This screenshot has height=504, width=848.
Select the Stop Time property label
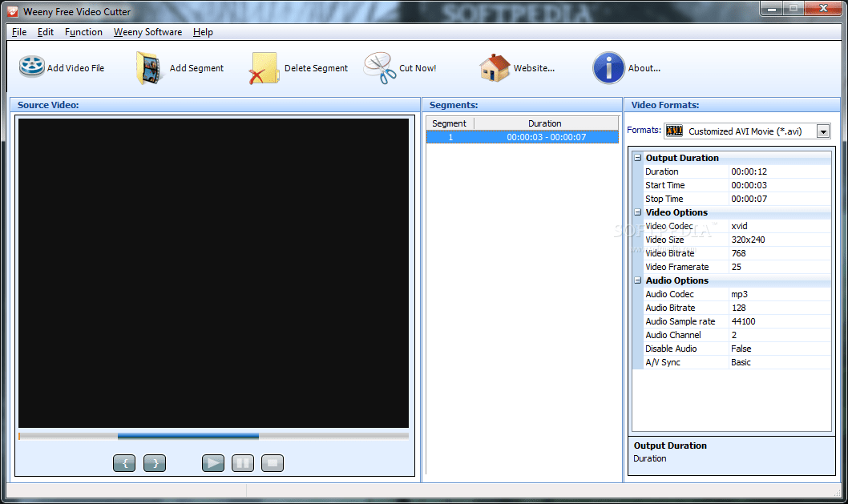[x=664, y=199]
